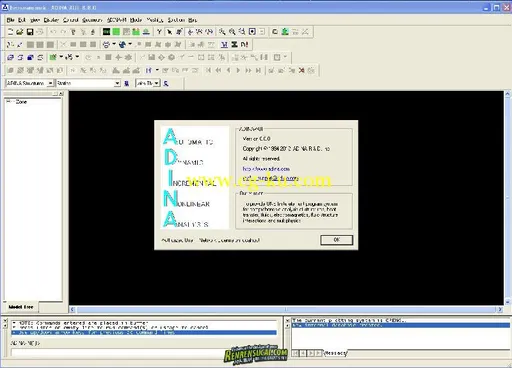The height and width of the screenshot is (368, 512).
Task: Click the underlined blue M icon
Action: pyautogui.click(x=224, y=44)
